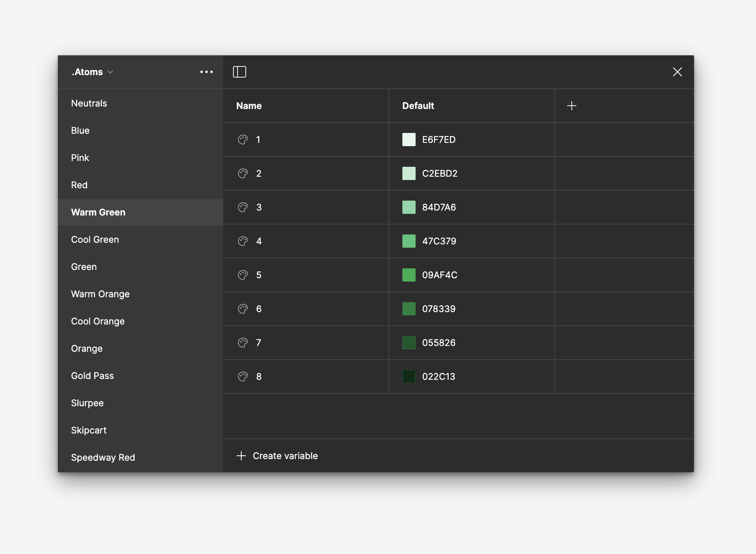This screenshot has height=554, width=756.
Task: Open the 078339 color swatch
Action: (409, 309)
